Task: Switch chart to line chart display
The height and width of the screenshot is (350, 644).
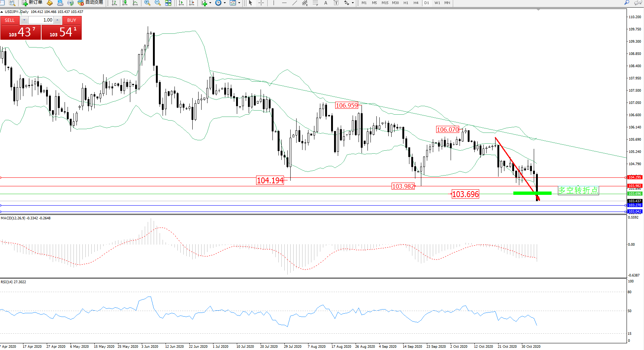Action: [135, 3]
